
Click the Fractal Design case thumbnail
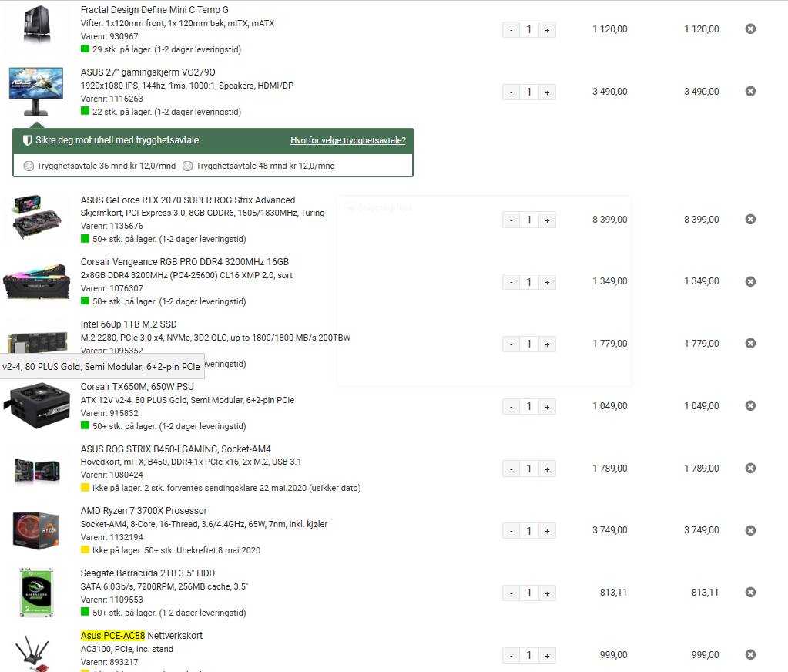coord(37,24)
